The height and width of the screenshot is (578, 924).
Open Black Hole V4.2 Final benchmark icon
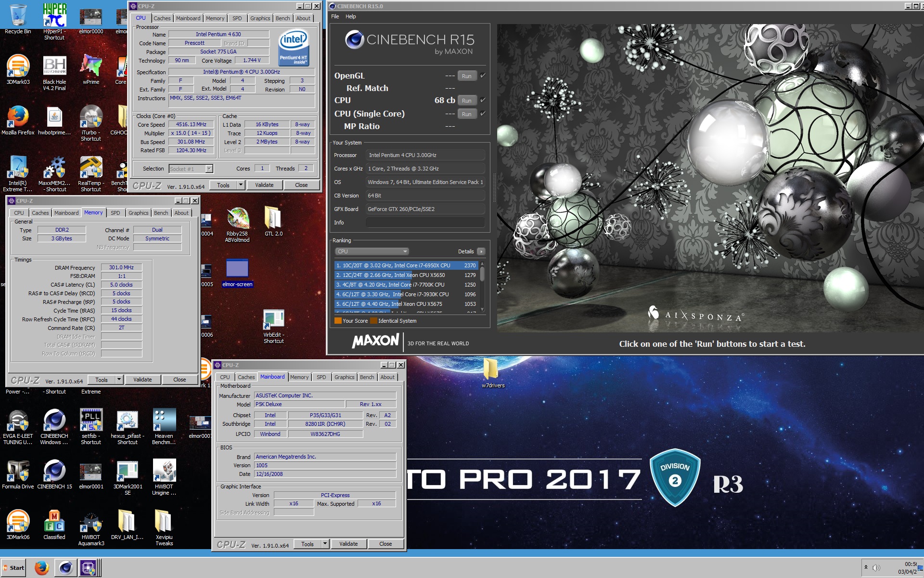pos(54,72)
